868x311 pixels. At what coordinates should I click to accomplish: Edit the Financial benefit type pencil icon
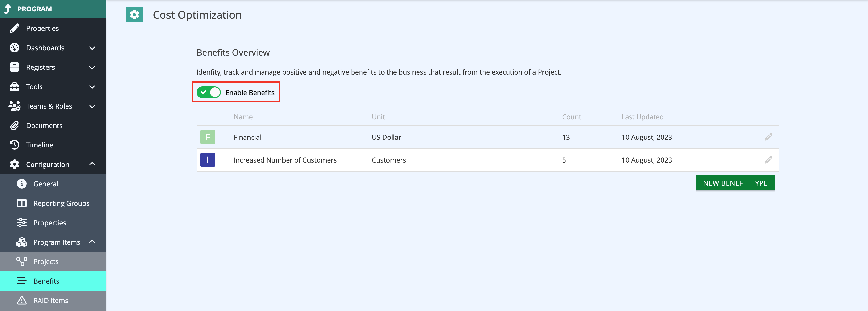[x=768, y=137]
